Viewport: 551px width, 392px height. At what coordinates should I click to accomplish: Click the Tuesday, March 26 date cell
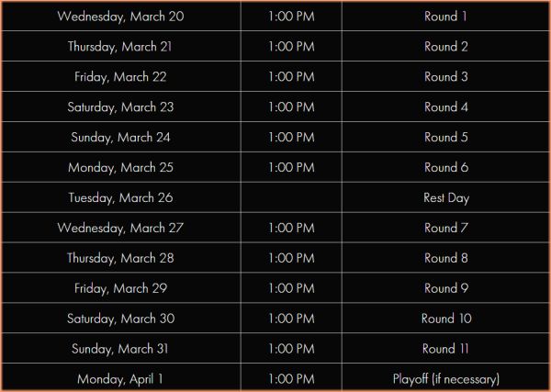pyautogui.click(x=120, y=198)
